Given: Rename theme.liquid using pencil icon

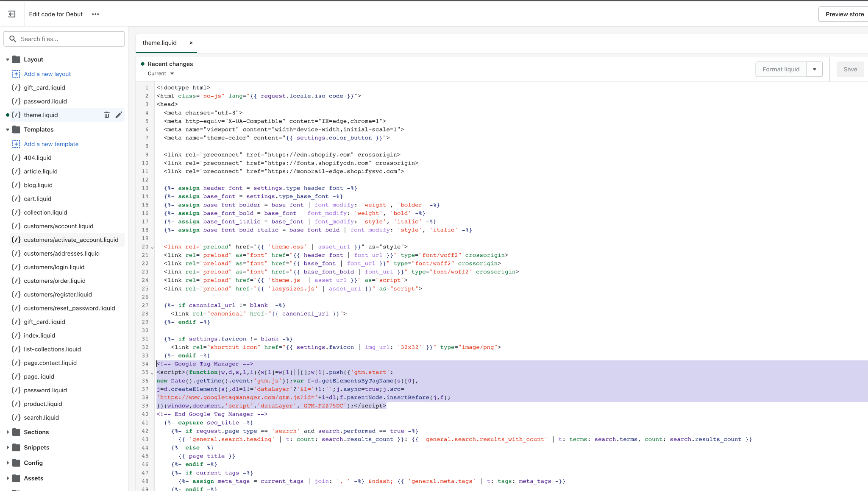Looking at the screenshot, I should click(x=119, y=115).
